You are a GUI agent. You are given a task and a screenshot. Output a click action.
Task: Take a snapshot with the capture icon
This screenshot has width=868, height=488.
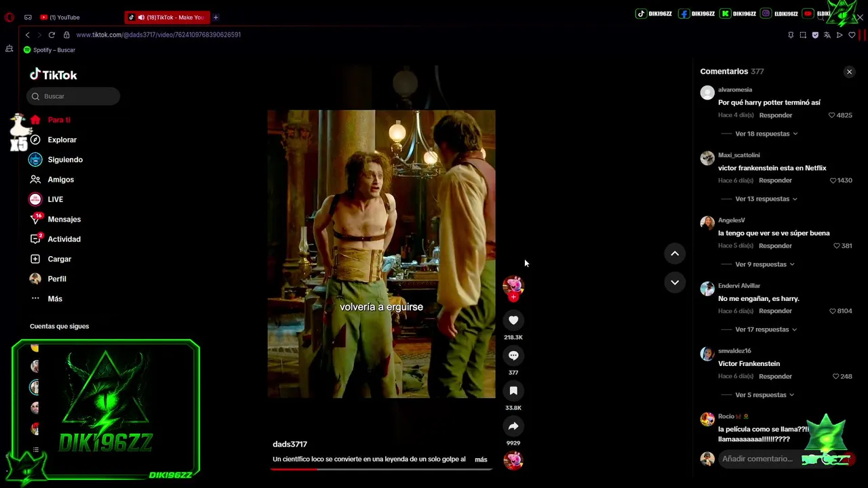click(803, 35)
